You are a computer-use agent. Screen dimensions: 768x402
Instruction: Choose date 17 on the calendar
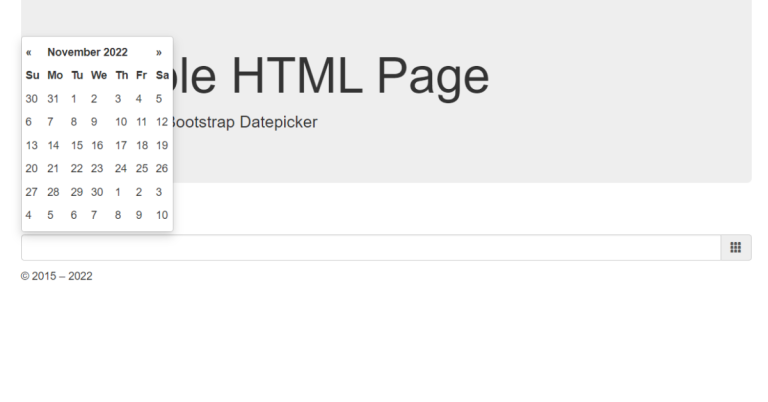[120, 145]
